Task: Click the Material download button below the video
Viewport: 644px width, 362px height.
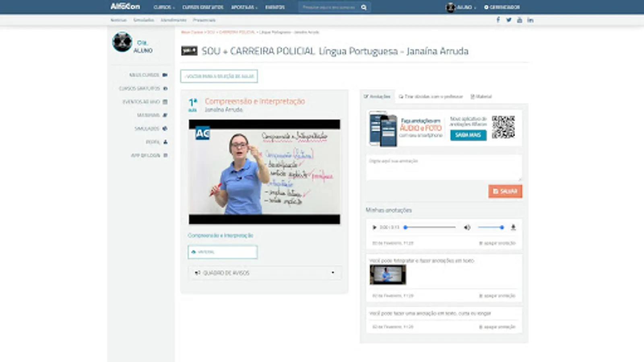Action: click(x=223, y=252)
